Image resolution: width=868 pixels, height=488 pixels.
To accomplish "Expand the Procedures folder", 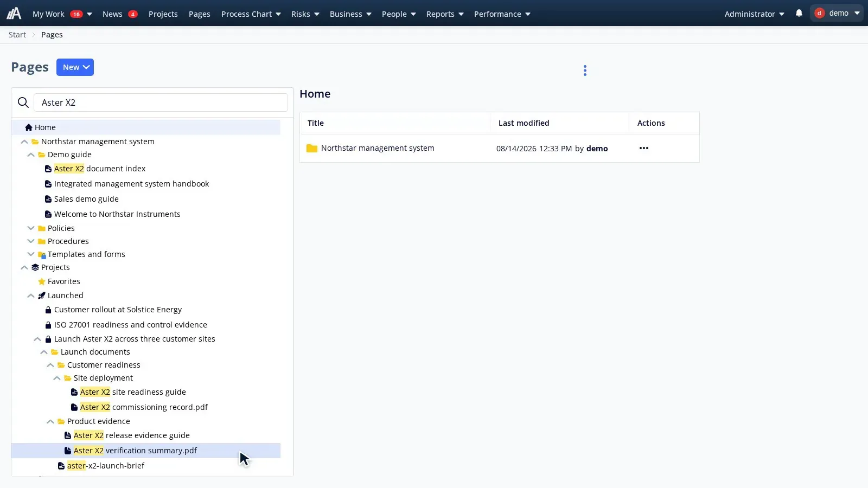I will click(x=31, y=241).
